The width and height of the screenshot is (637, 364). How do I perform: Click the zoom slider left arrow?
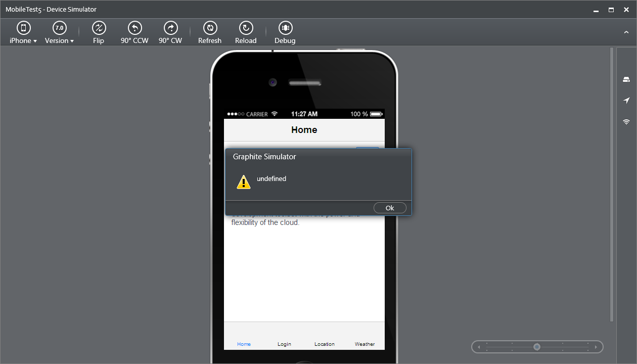point(479,347)
